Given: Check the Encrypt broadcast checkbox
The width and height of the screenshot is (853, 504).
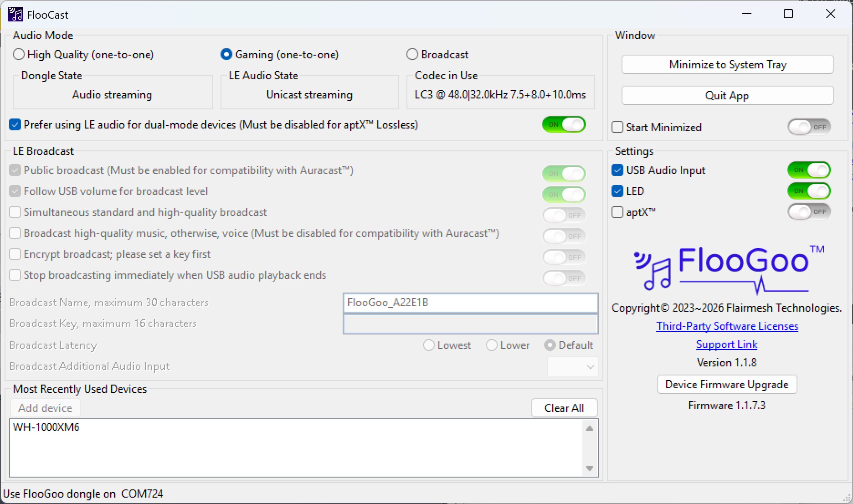Looking at the screenshot, I should (x=15, y=254).
